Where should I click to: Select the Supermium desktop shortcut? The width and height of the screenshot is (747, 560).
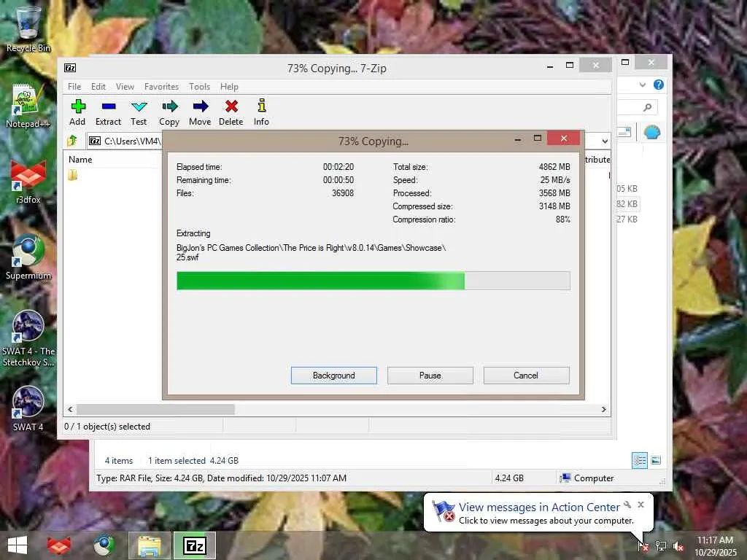(28, 257)
